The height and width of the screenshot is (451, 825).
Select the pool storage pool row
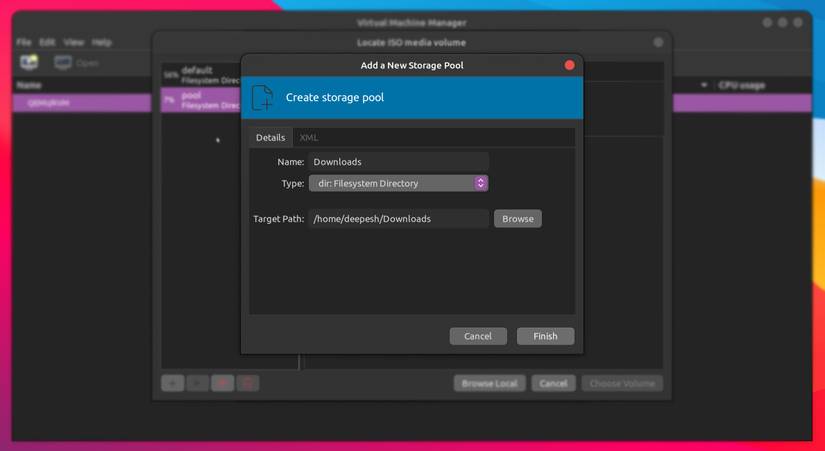201,100
